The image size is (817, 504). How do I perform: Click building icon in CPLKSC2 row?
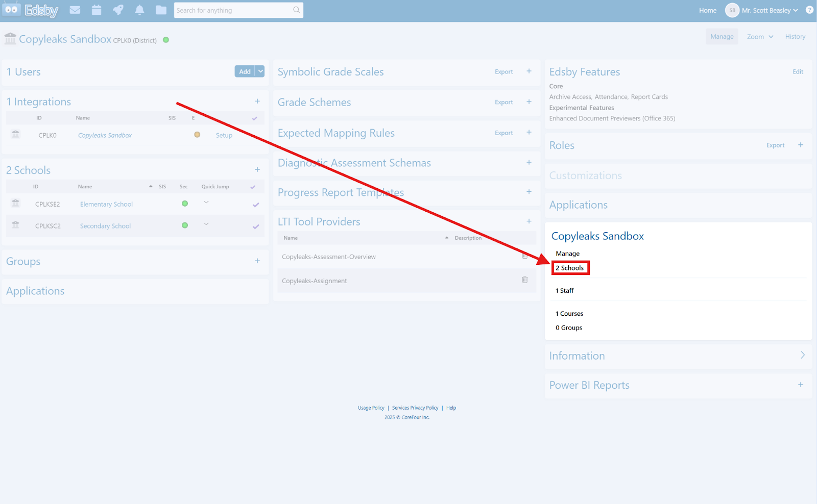click(16, 225)
